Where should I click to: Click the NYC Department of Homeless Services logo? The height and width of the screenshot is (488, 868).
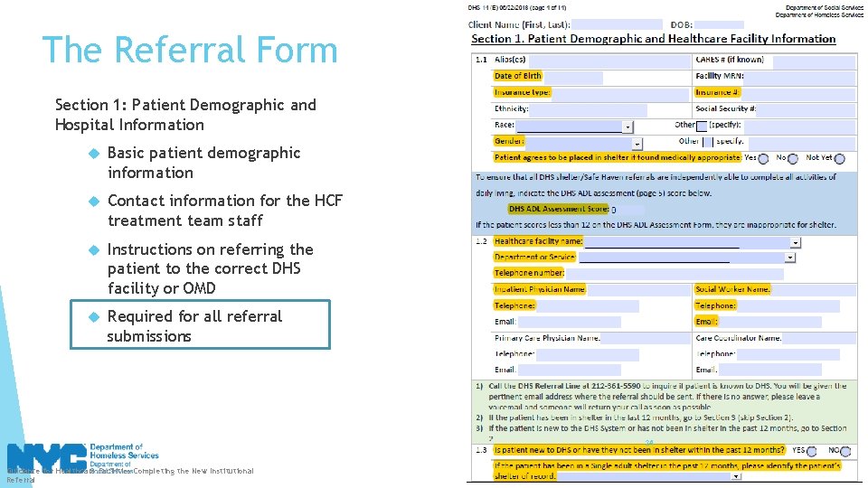83,458
